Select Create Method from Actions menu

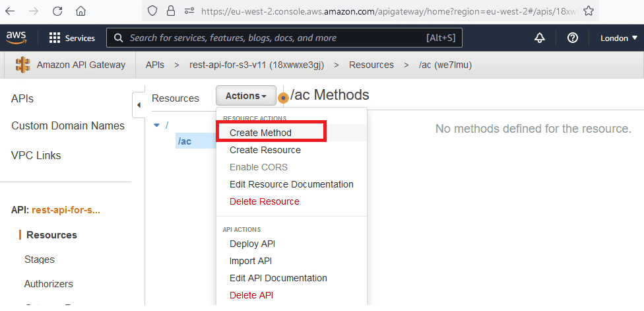[261, 133]
